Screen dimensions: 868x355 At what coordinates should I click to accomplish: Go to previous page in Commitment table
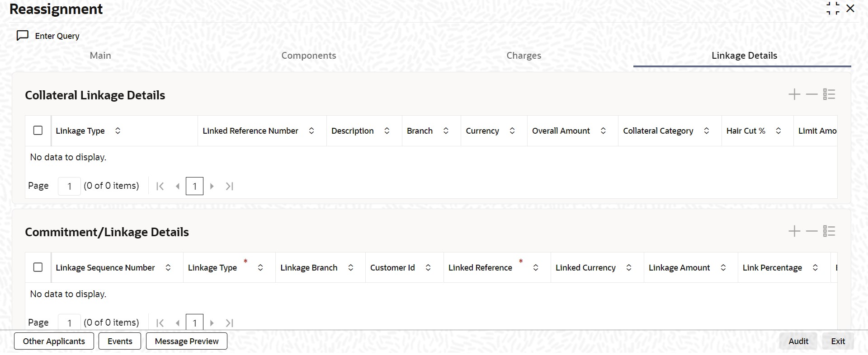tap(178, 323)
